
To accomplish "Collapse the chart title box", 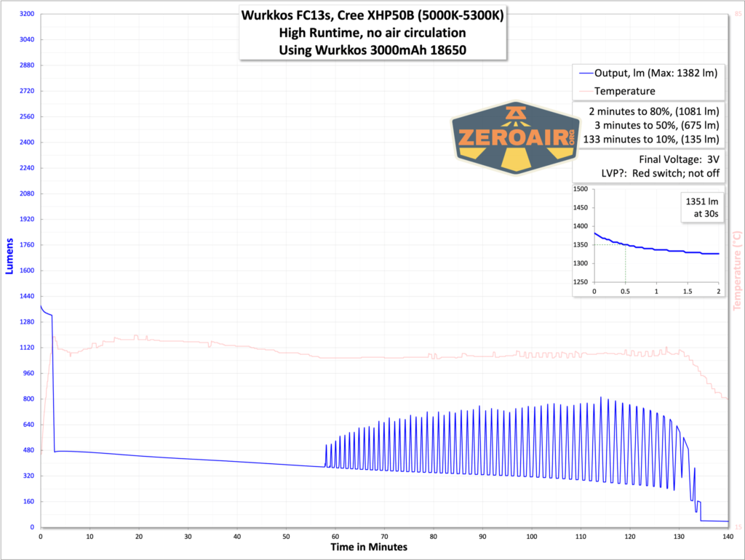I will [372, 33].
